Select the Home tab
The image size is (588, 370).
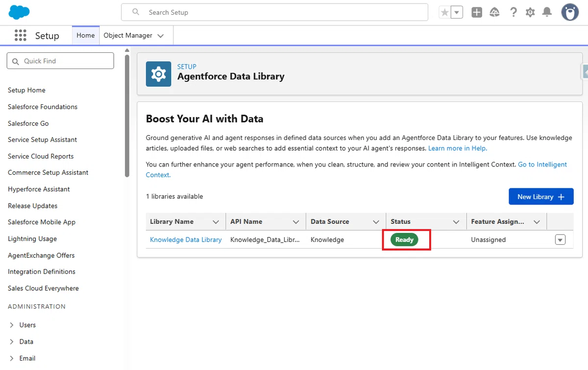click(x=86, y=35)
